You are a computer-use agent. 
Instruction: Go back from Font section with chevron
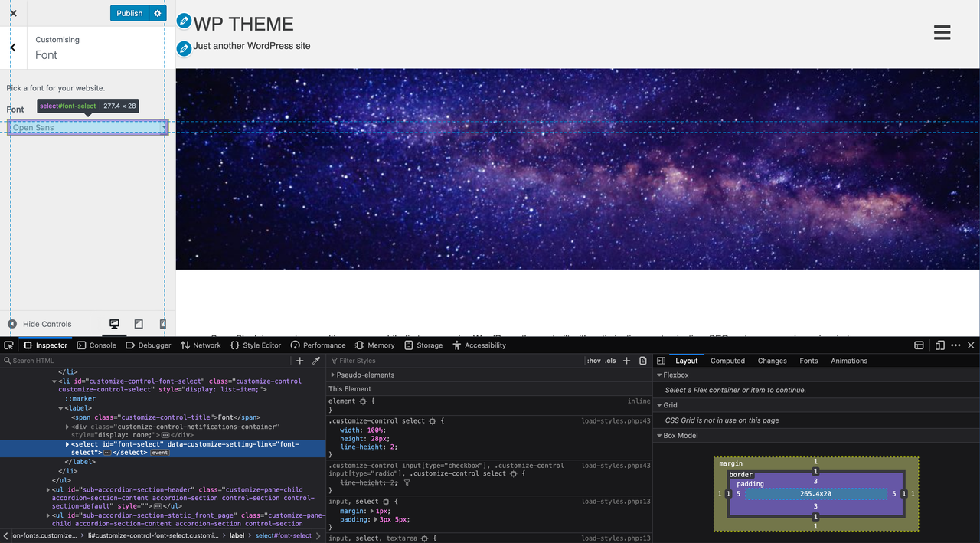(13, 47)
